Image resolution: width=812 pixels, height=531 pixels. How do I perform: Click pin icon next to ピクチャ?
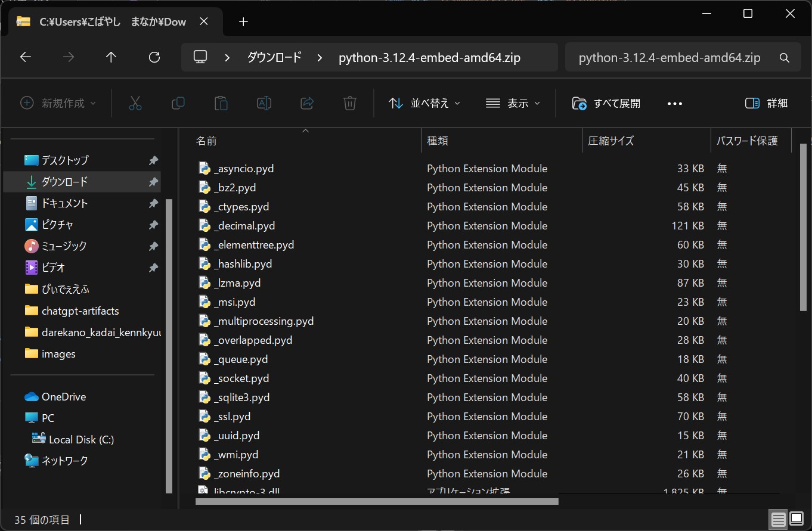point(153,225)
